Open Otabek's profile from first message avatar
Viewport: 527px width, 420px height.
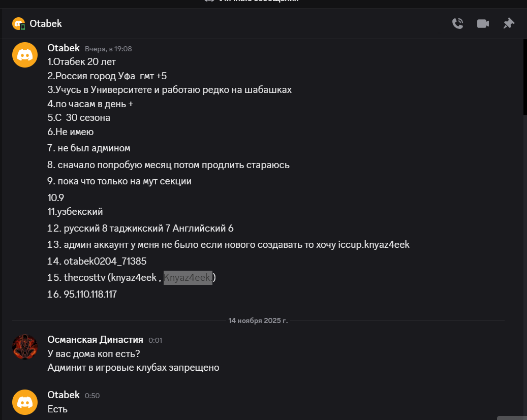pos(25,55)
